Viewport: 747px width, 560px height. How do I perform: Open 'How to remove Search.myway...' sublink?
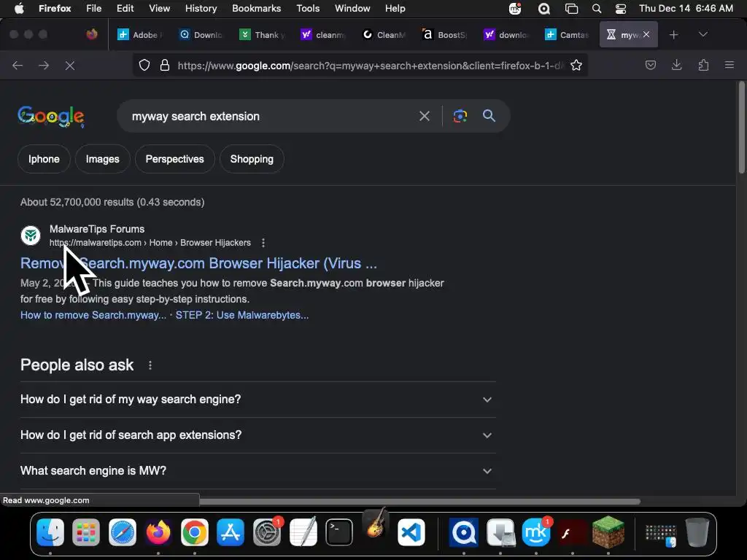pyautogui.click(x=93, y=315)
